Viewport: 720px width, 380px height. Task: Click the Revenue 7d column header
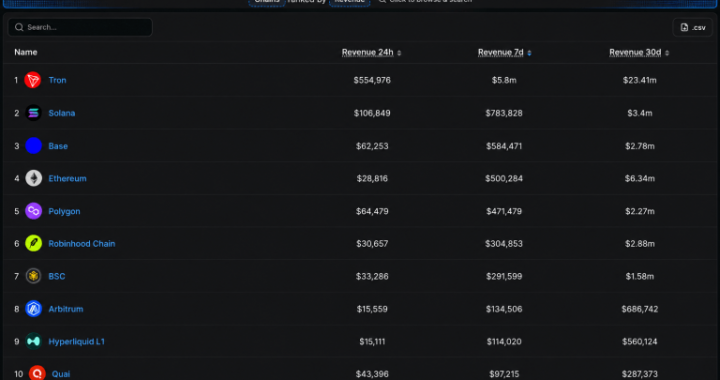click(x=501, y=52)
